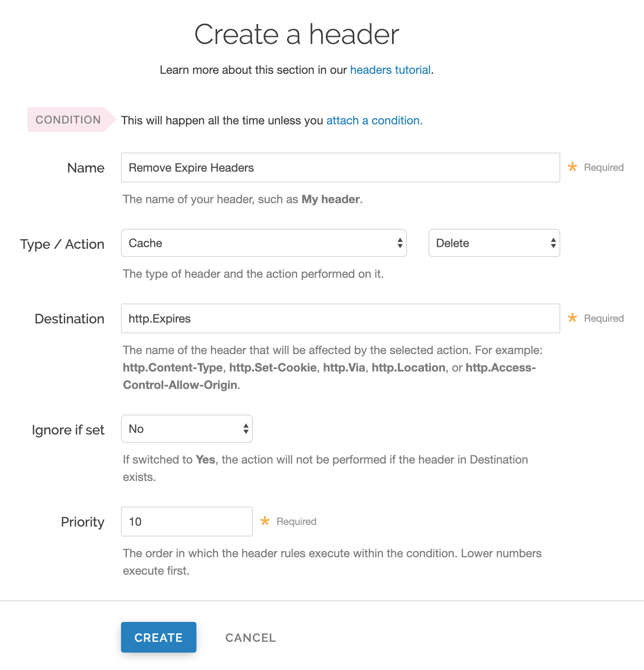Expand the Delete action select arrows
The image size is (644, 670).
tap(553, 243)
